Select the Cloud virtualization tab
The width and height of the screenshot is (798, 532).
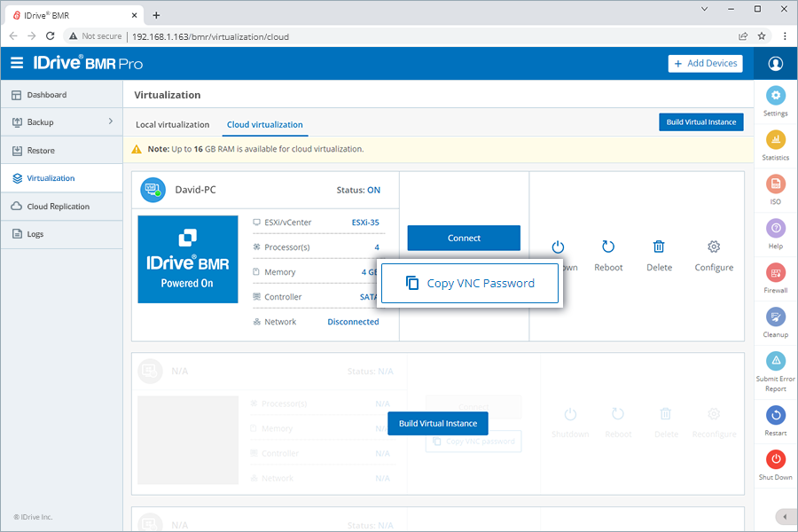[x=264, y=125]
